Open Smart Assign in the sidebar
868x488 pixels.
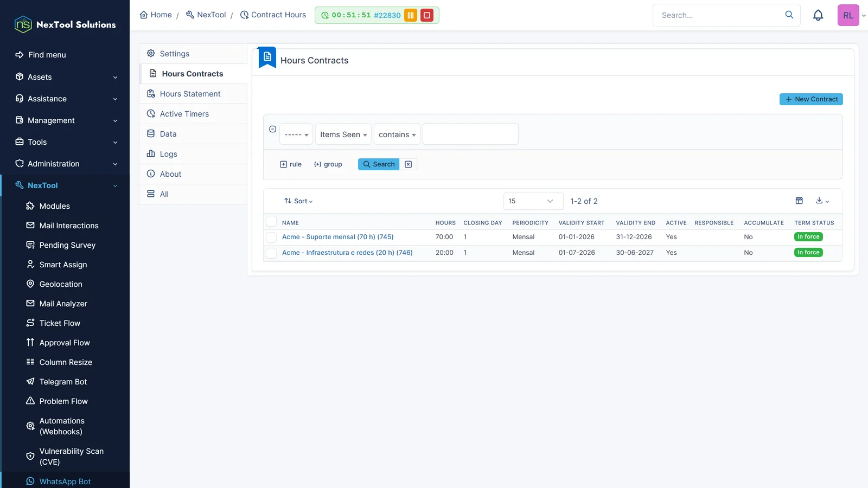pos(63,265)
